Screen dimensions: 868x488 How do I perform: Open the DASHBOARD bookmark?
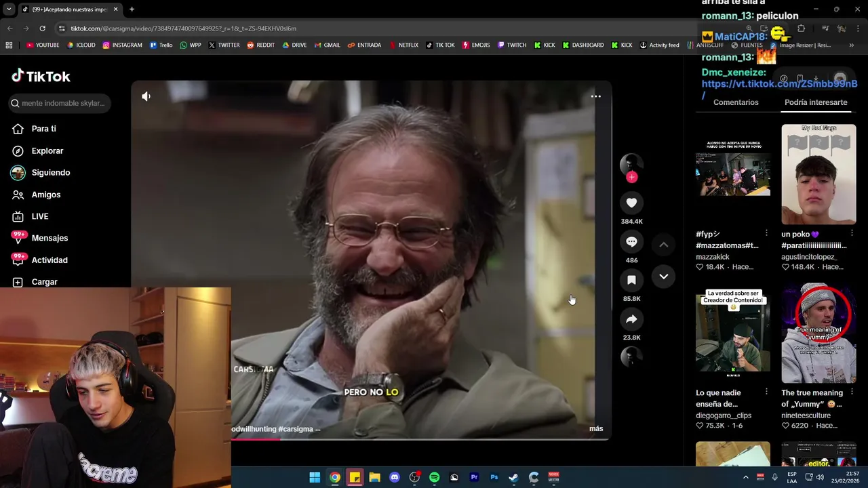tap(583, 45)
